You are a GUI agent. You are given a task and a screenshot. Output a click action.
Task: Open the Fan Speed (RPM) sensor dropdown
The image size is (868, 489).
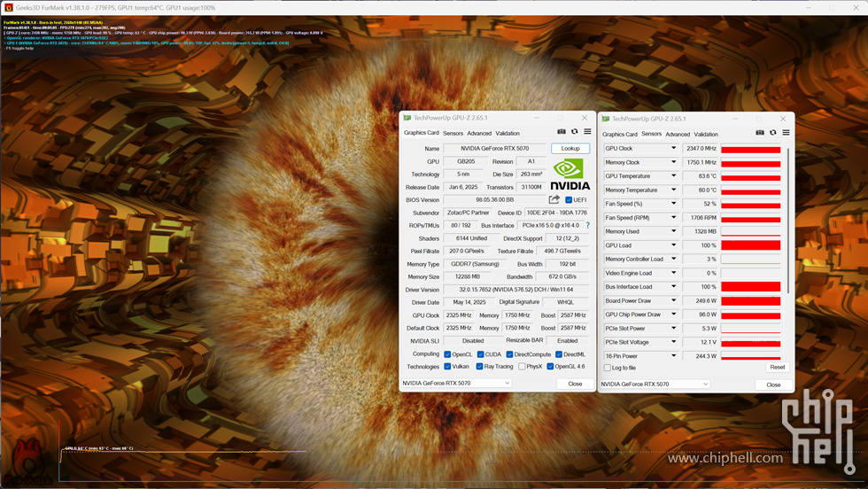674,218
